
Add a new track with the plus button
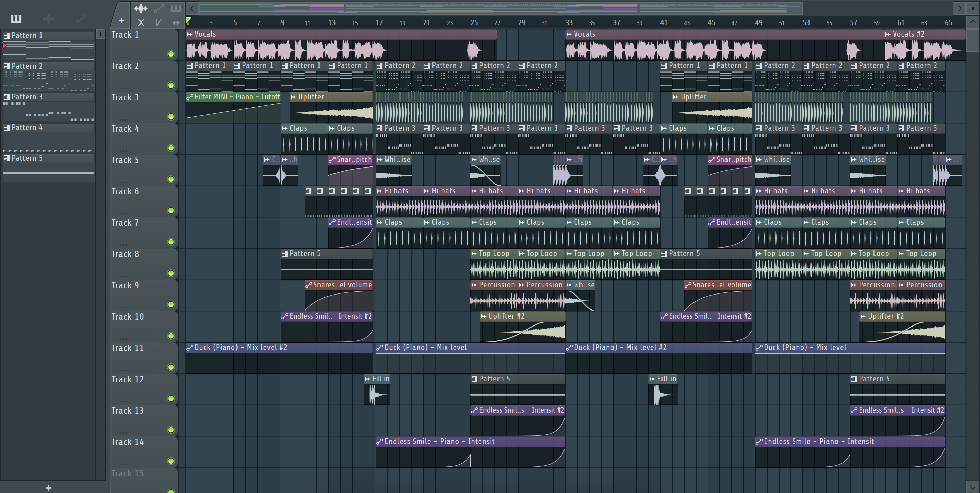121,21
